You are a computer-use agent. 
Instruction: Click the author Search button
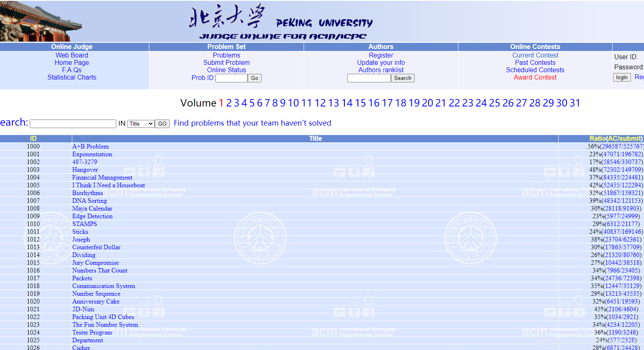[x=403, y=78]
